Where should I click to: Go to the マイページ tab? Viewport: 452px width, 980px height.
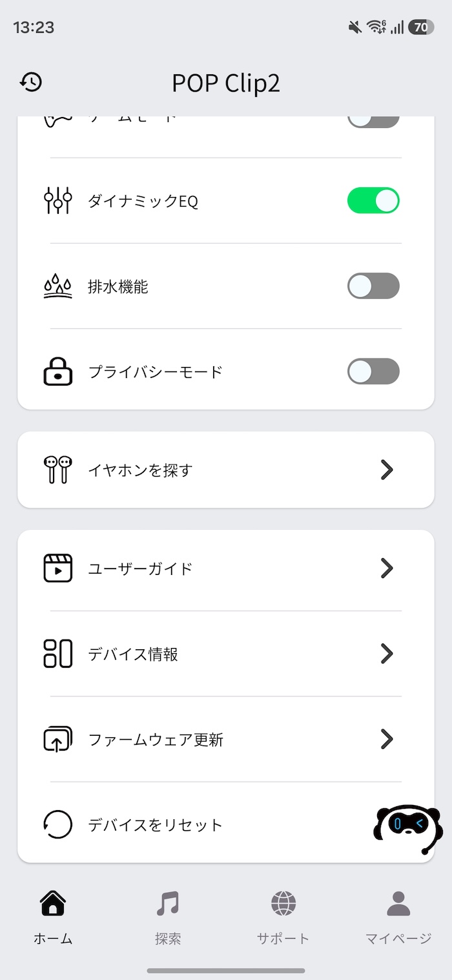pyautogui.click(x=398, y=917)
